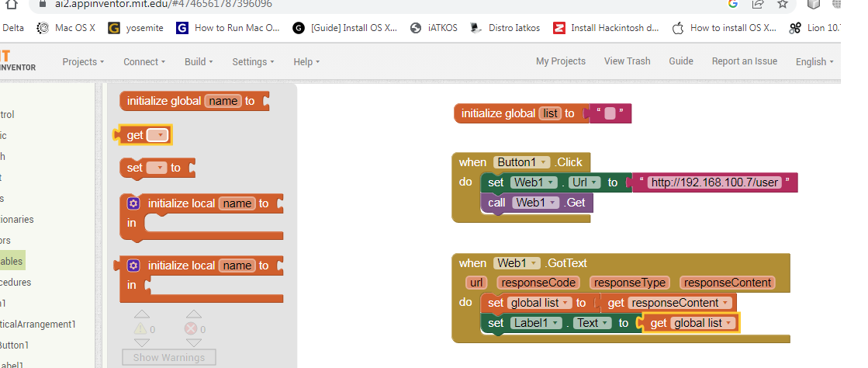Open the Connect menu
This screenshot has width=868, height=368.
144,61
